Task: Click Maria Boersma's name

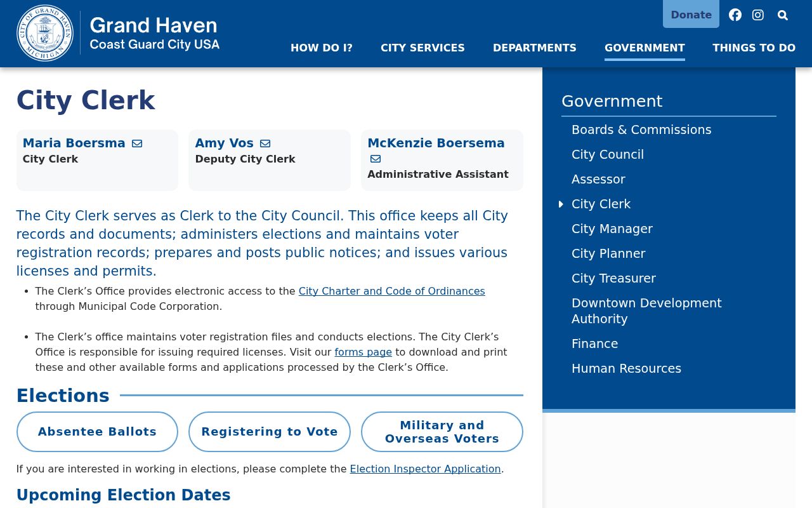Action: (74, 144)
